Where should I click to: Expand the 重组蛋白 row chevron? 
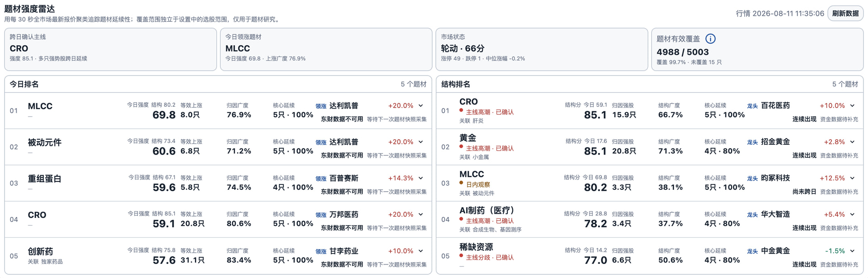tap(421, 178)
